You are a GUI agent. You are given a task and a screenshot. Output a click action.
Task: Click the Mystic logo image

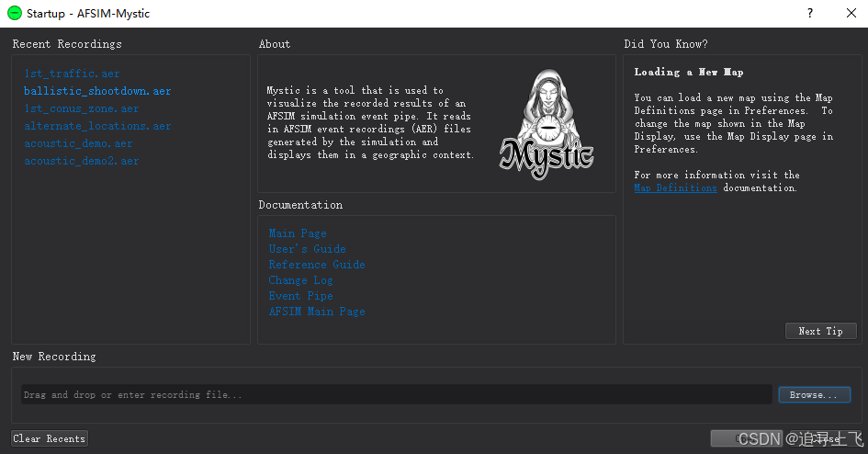coord(547,125)
